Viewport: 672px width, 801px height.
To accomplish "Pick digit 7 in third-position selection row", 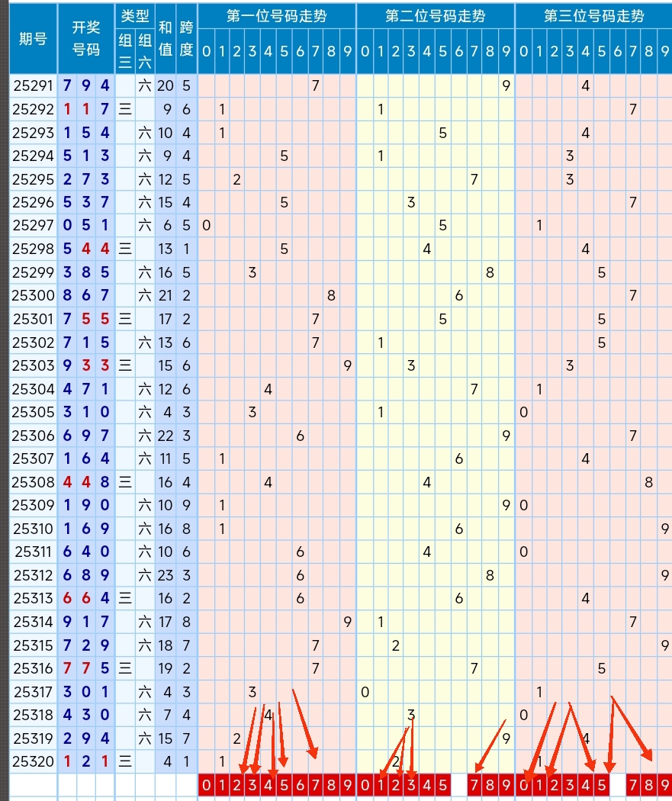I will (633, 785).
